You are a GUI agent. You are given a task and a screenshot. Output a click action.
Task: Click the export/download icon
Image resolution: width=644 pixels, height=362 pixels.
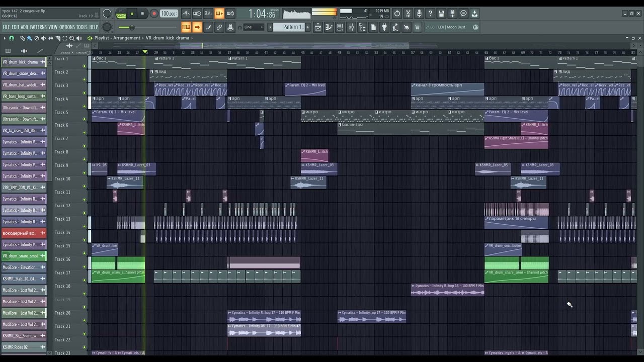474,14
